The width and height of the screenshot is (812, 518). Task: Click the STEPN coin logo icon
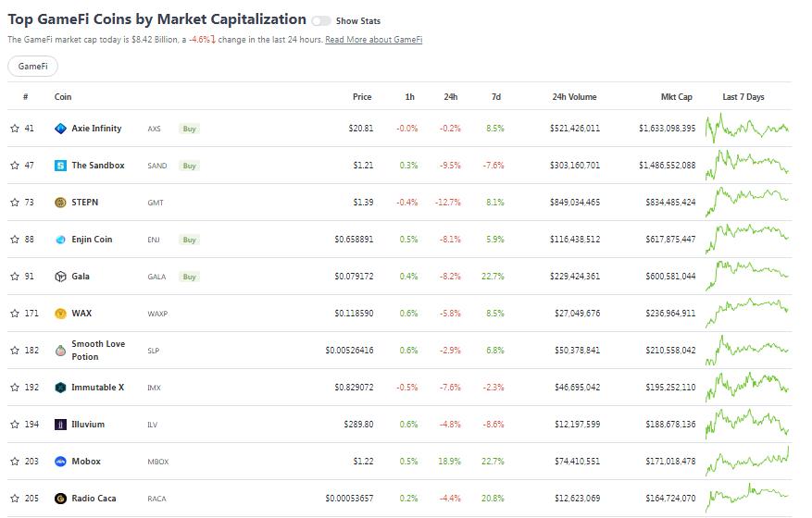pyautogui.click(x=61, y=203)
